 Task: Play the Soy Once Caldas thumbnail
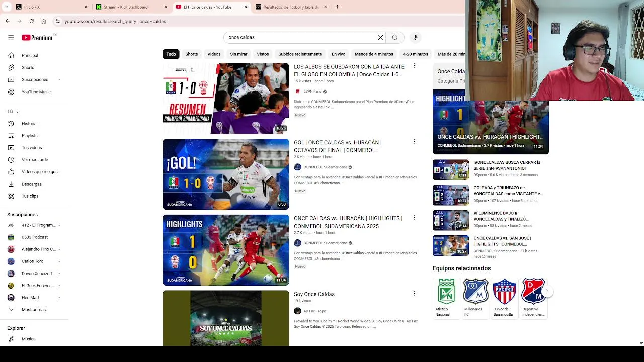click(x=226, y=318)
